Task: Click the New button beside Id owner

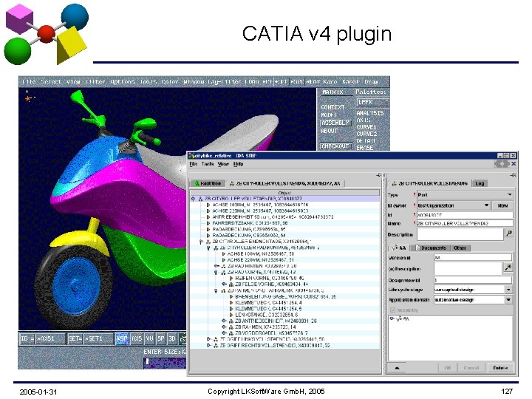Action: pyautogui.click(x=503, y=205)
